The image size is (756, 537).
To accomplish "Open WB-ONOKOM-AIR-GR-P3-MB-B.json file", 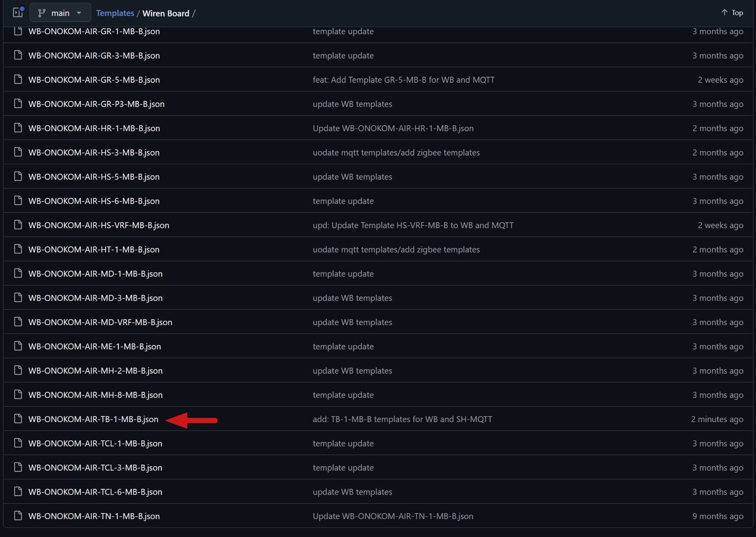I will point(96,104).
